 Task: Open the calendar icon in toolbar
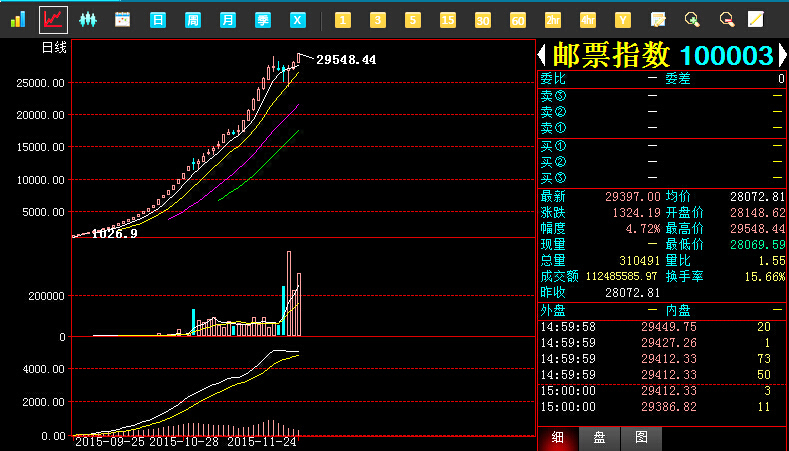[x=123, y=19]
